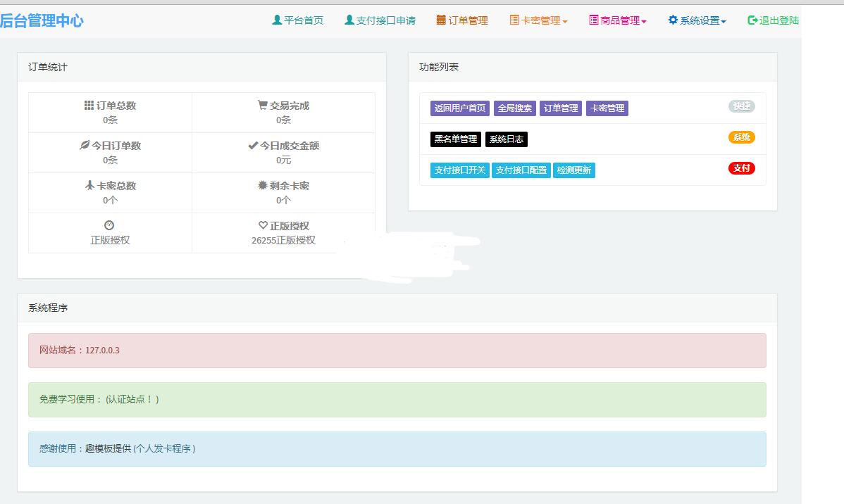
Task: Click the leaf icon beside 今日订单数
Action: (x=85, y=146)
